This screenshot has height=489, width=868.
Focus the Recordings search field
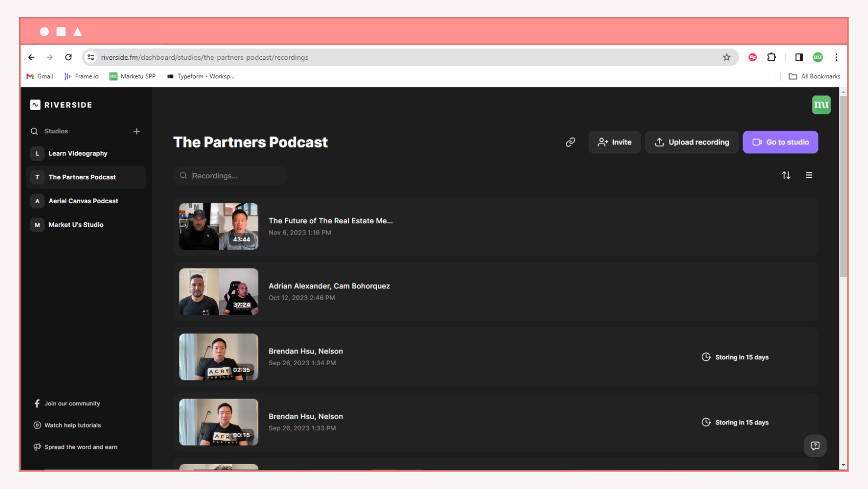pyautogui.click(x=230, y=176)
